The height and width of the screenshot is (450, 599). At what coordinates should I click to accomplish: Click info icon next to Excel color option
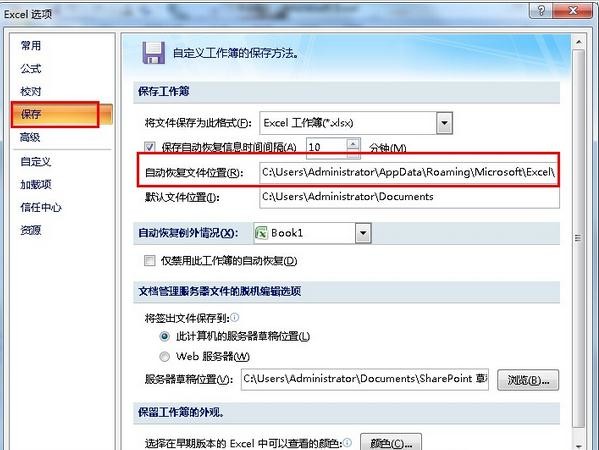[x=347, y=442]
